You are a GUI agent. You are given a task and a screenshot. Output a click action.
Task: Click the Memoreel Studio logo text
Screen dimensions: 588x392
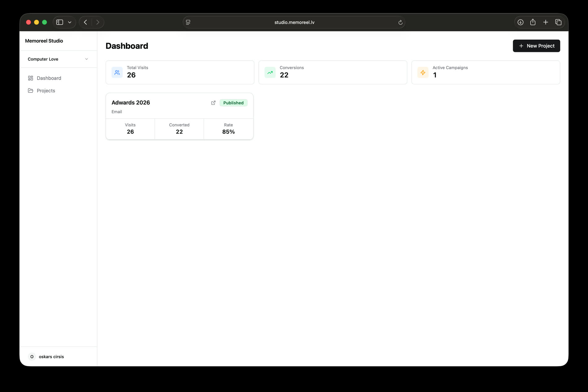coord(44,41)
